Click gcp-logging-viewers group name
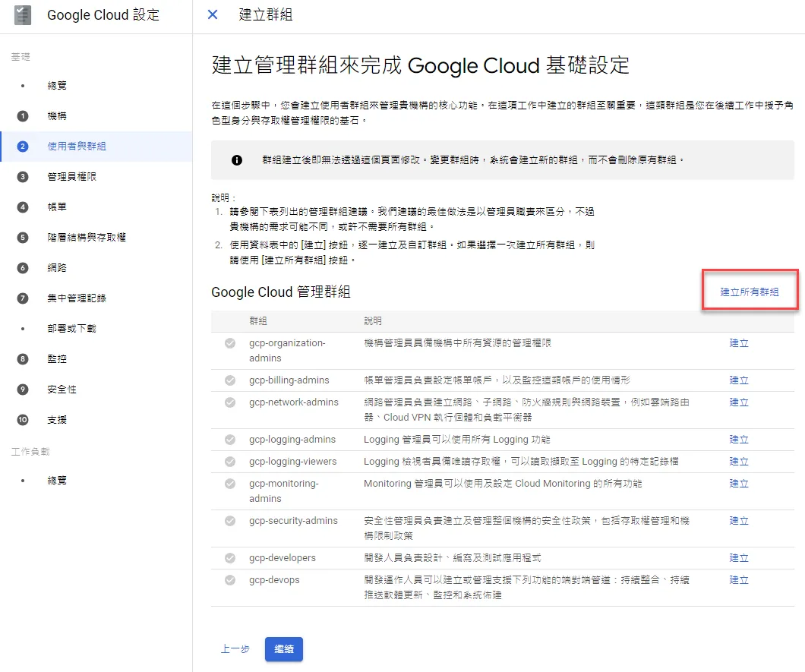The width and height of the screenshot is (805, 672). [292, 462]
